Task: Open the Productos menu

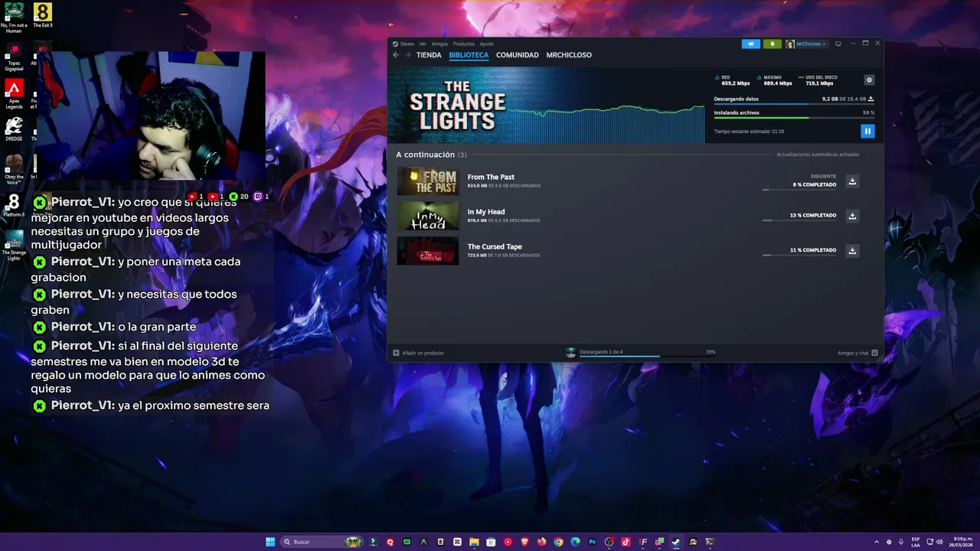Action: pyautogui.click(x=463, y=44)
